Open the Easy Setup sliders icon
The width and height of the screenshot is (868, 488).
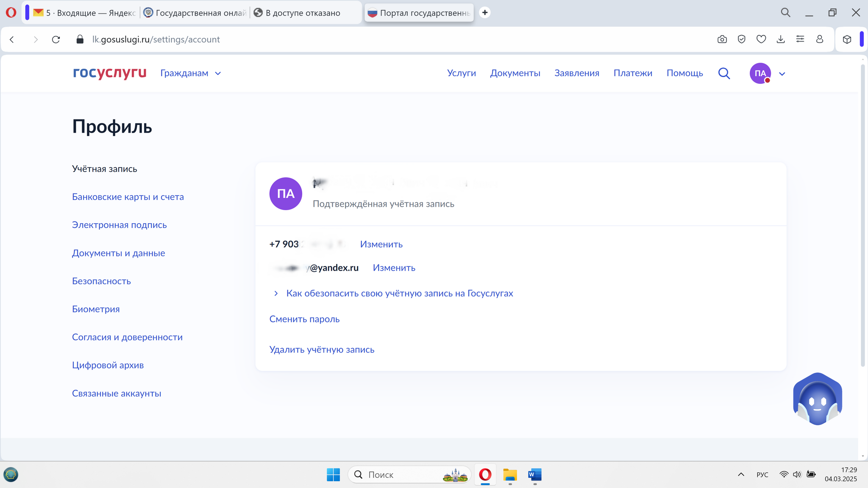pos(800,39)
